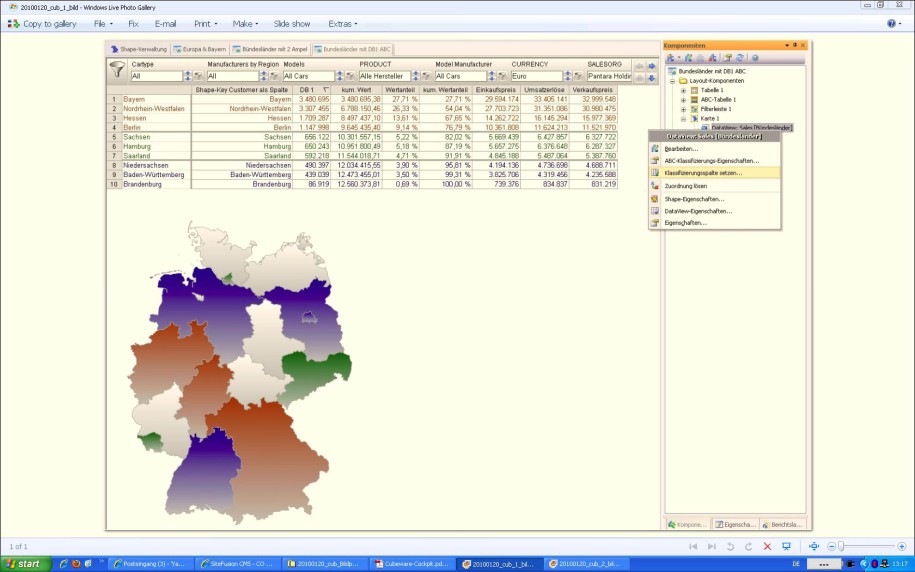Click the zoom out minus button
This screenshot has width=915, height=572.
click(x=832, y=546)
